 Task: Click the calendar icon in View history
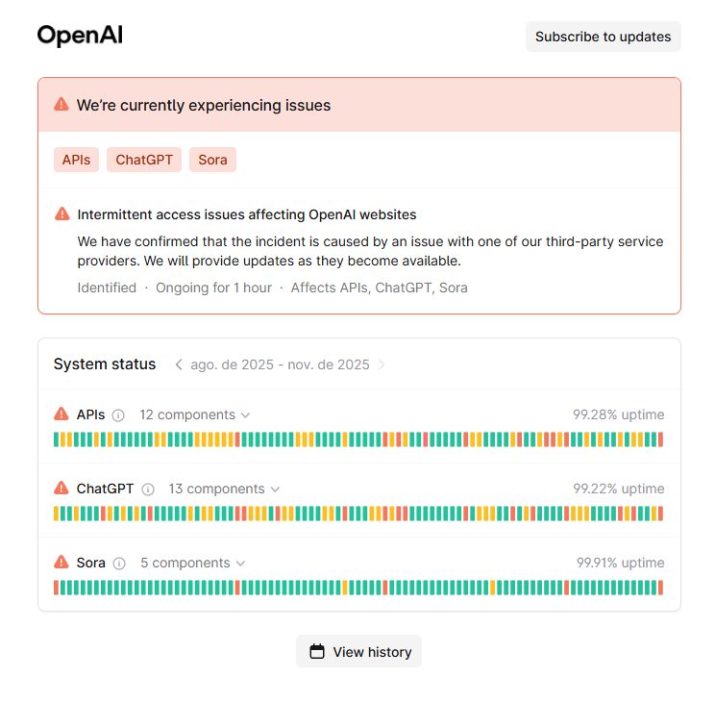click(317, 652)
